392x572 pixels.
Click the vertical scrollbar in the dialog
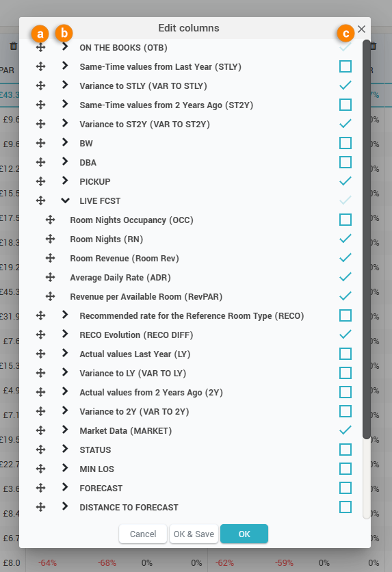coord(367,239)
